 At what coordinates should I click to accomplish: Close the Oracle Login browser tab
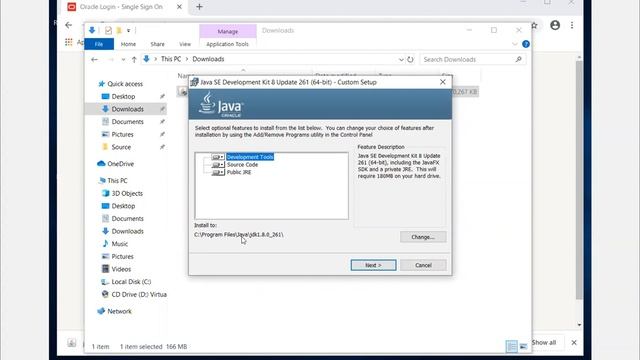click(x=179, y=7)
